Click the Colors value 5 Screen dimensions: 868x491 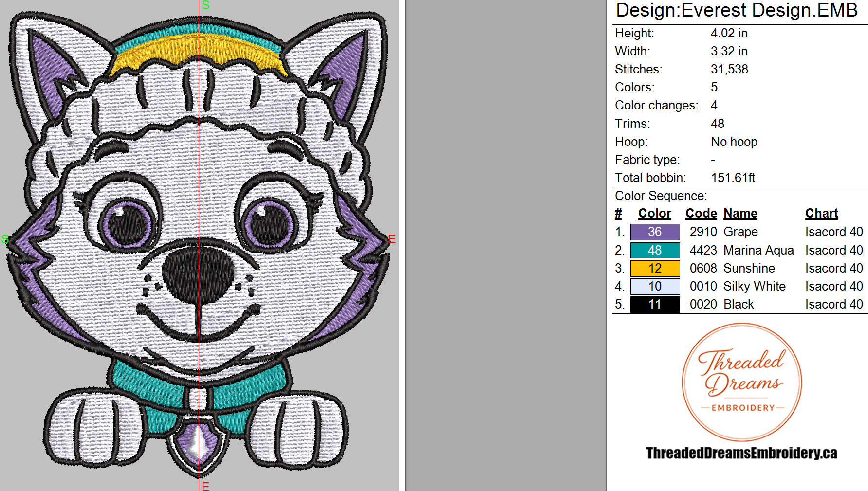714,87
